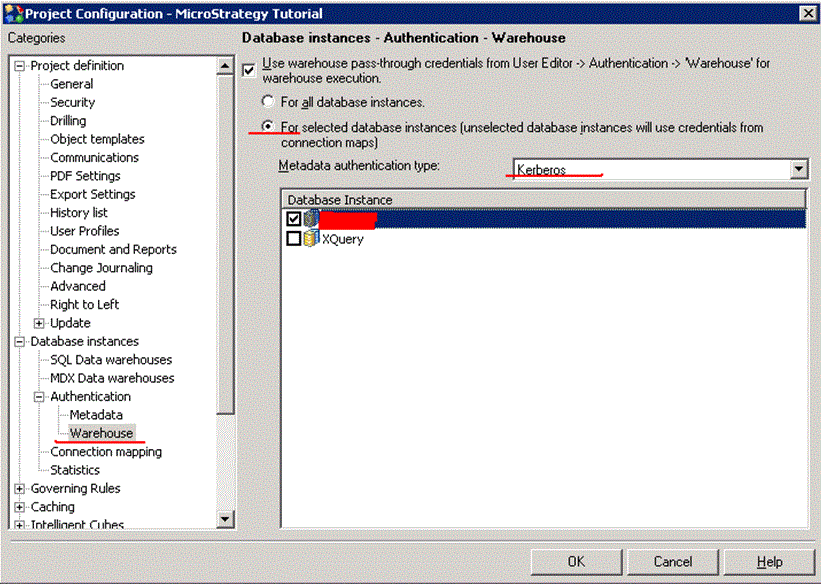Select 'For all database instances' radio button
821x584 pixels.
[x=268, y=101]
